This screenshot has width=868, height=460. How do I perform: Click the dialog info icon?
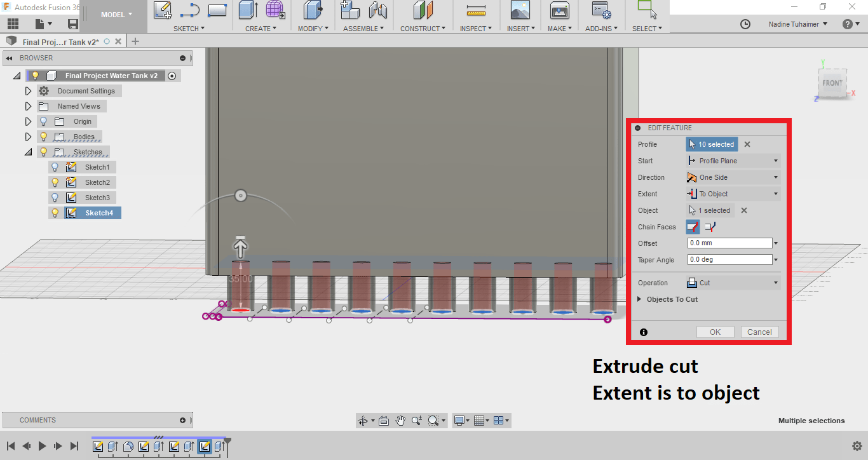644,332
